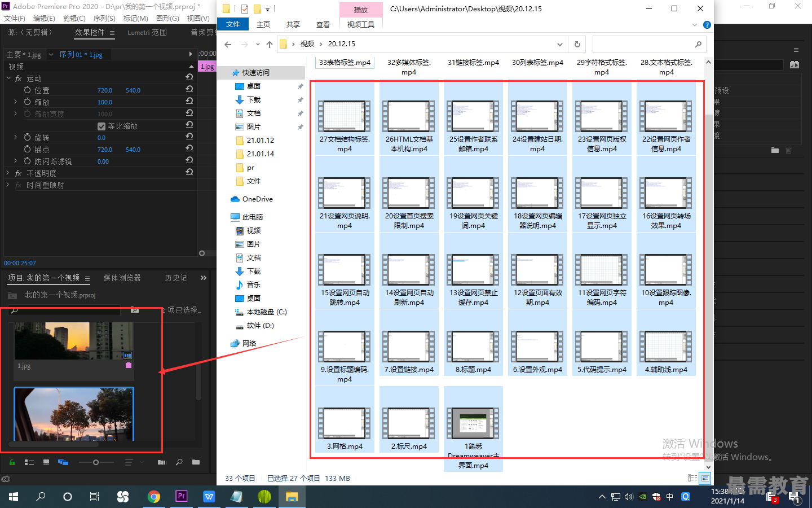
Task: Reset the 旋转 parameter
Action: pos(189,137)
